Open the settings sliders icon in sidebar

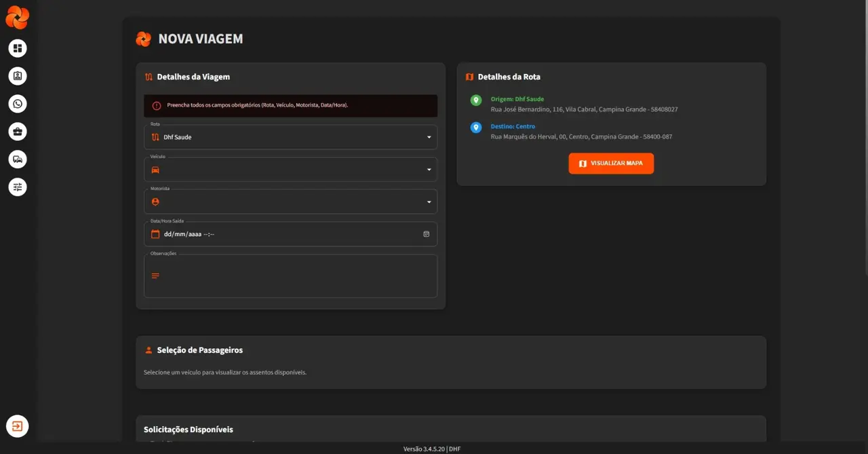click(18, 187)
